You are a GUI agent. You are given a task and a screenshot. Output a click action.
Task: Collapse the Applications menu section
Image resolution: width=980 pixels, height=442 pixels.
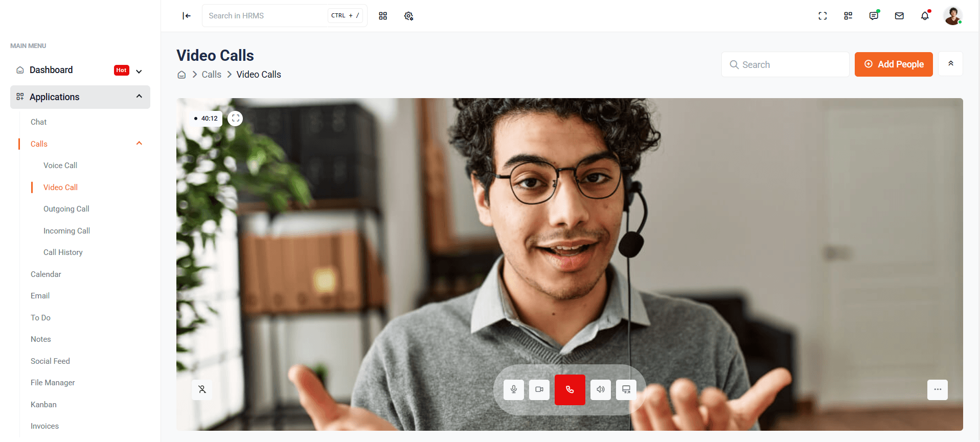pyautogui.click(x=80, y=97)
